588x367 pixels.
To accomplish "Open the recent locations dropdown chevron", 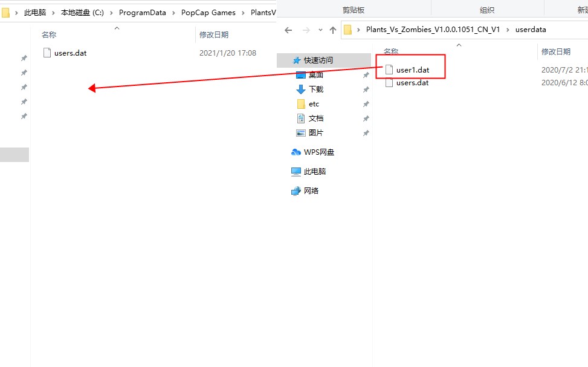I will tap(320, 30).
